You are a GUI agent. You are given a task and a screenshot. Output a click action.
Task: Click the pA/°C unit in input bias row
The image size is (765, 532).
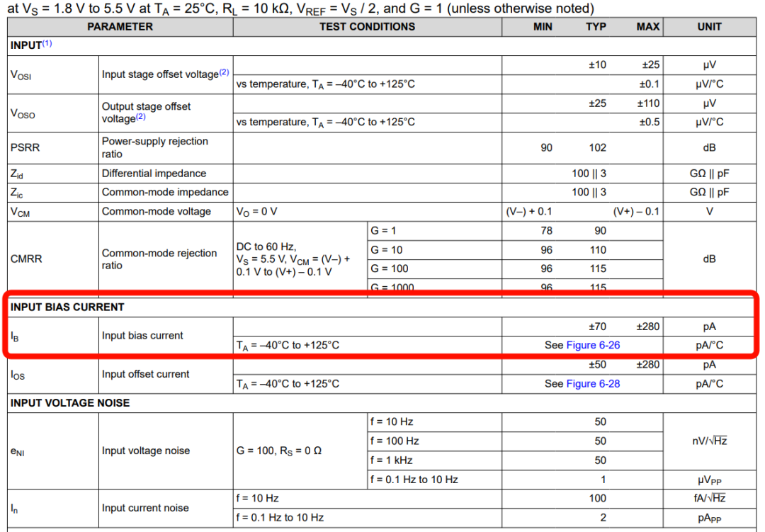coord(709,345)
